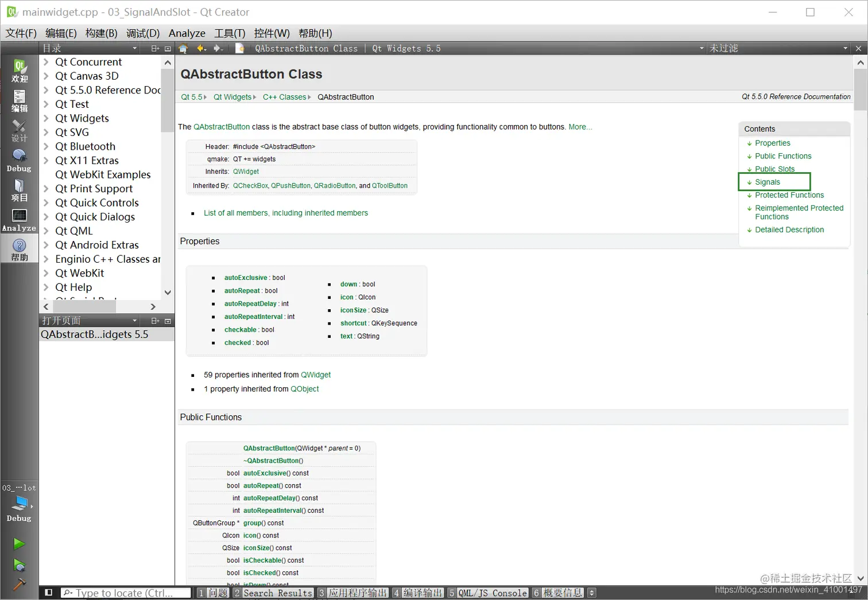The image size is (868, 600).
Task: Expand the Qt Widgets tree node
Action: 46,118
